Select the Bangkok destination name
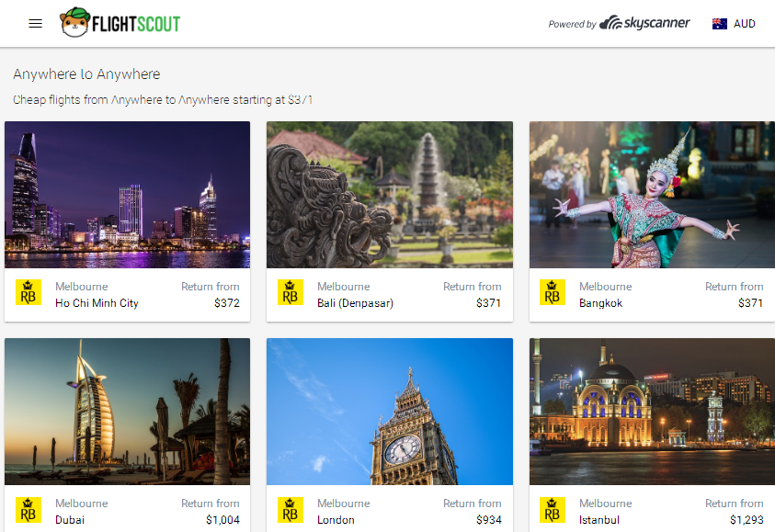The width and height of the screenshot is (775, 532). [600, 303]
